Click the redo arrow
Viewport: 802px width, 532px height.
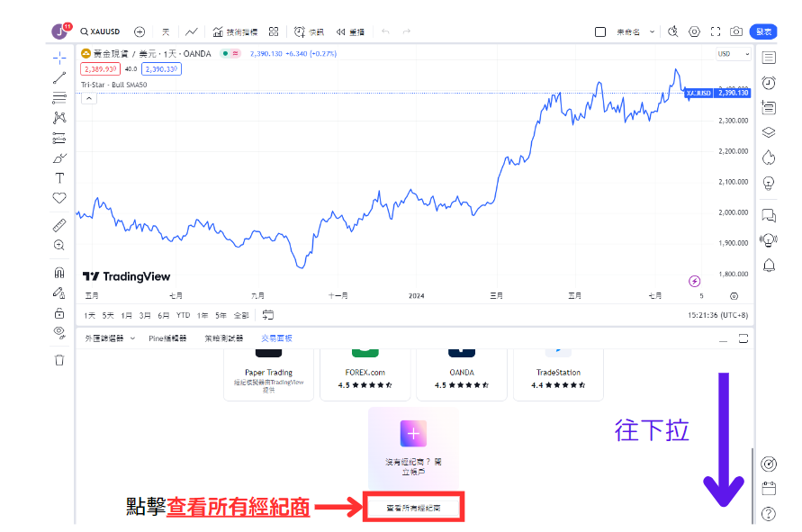(407, 32)
